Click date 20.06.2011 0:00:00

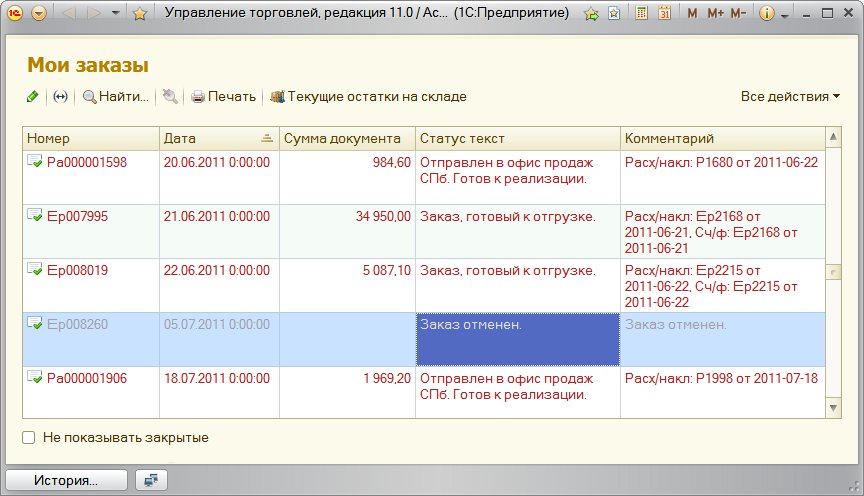point(217,162)
